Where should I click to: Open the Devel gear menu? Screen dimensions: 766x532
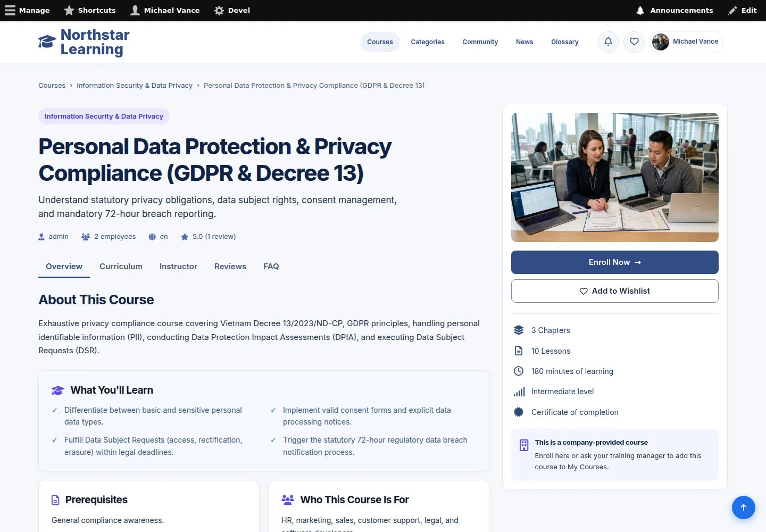click(x=232, y=10)
